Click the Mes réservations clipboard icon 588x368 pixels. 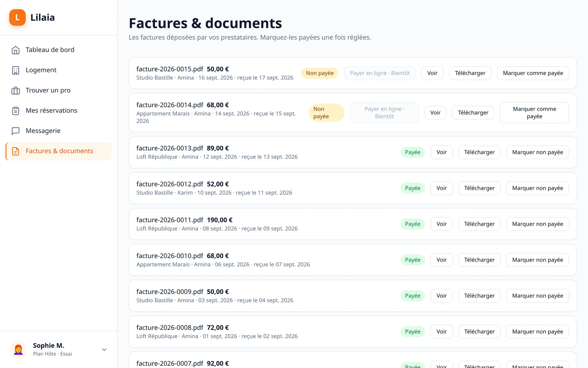click(x=15, y=111)
